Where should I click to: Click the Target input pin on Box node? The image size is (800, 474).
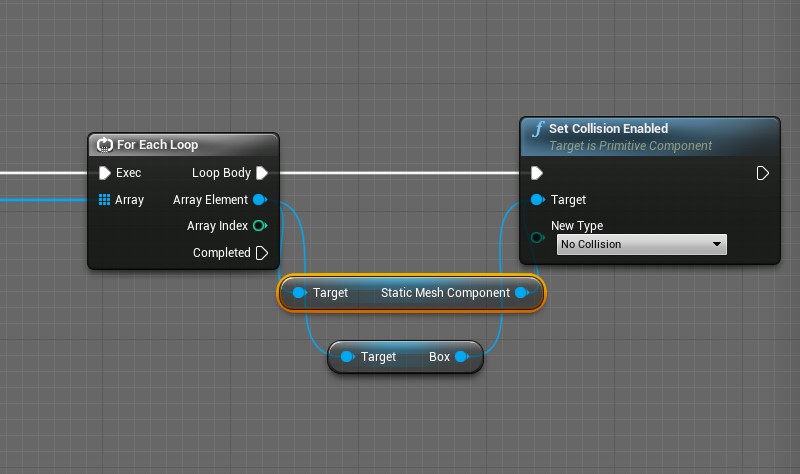coord(347,357)
